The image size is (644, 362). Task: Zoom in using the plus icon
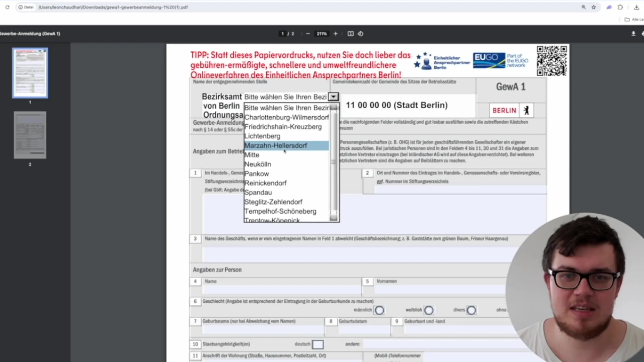pos(335,34)
